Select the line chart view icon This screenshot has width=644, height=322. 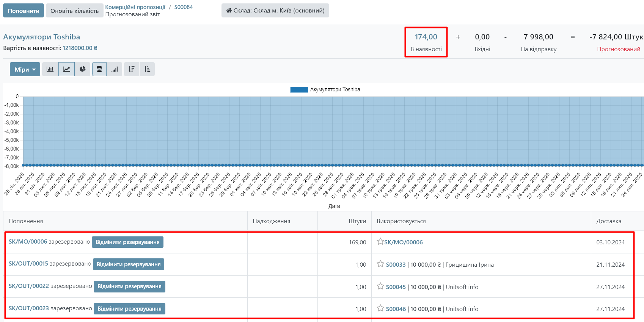pos(66,69)
